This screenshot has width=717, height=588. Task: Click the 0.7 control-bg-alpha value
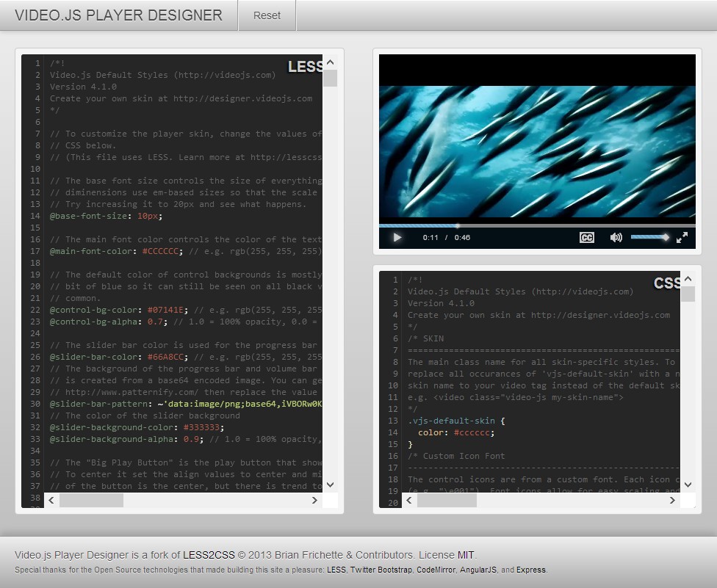[x=154, y=322]
